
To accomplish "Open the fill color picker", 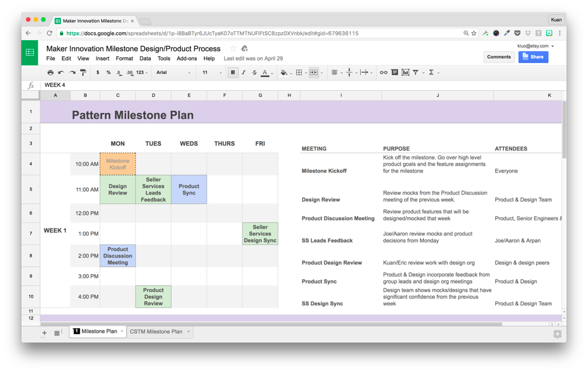I will 284,73.
